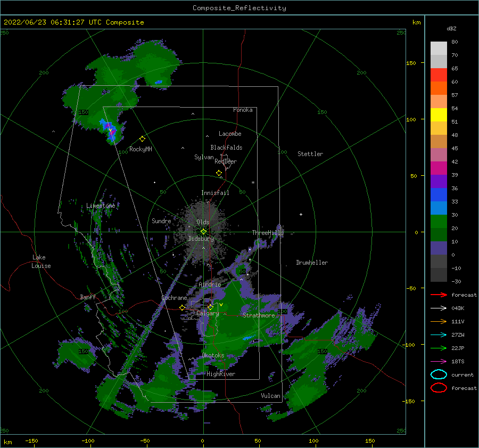Click the Drumheller city label
Screen dimensions: 479x448
pyautogui.click(x=312, y=263)
